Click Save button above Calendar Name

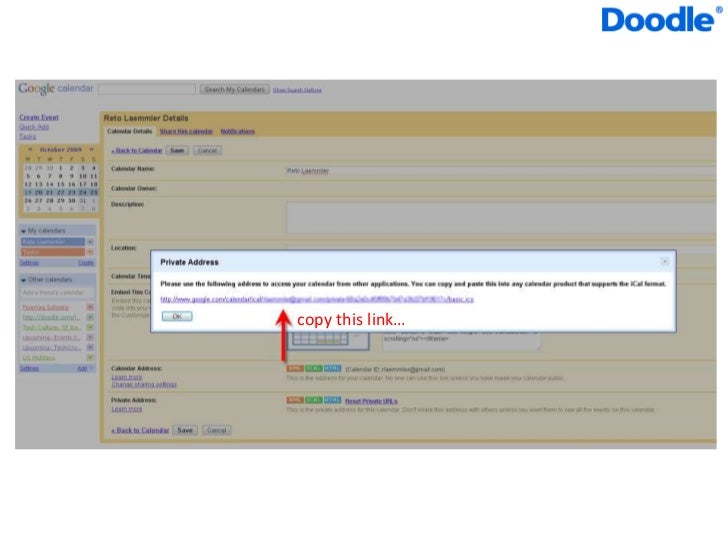click(x=177, y=150)
